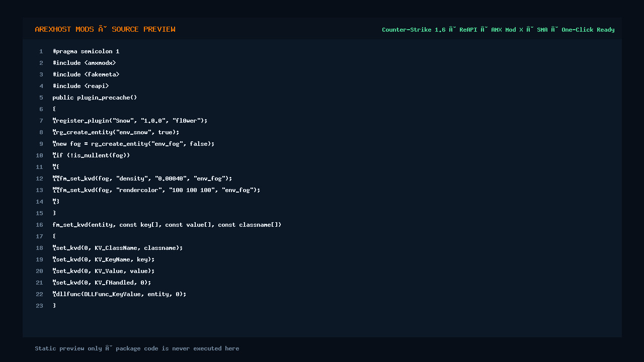Click the register_plugin Snow line

130,121
